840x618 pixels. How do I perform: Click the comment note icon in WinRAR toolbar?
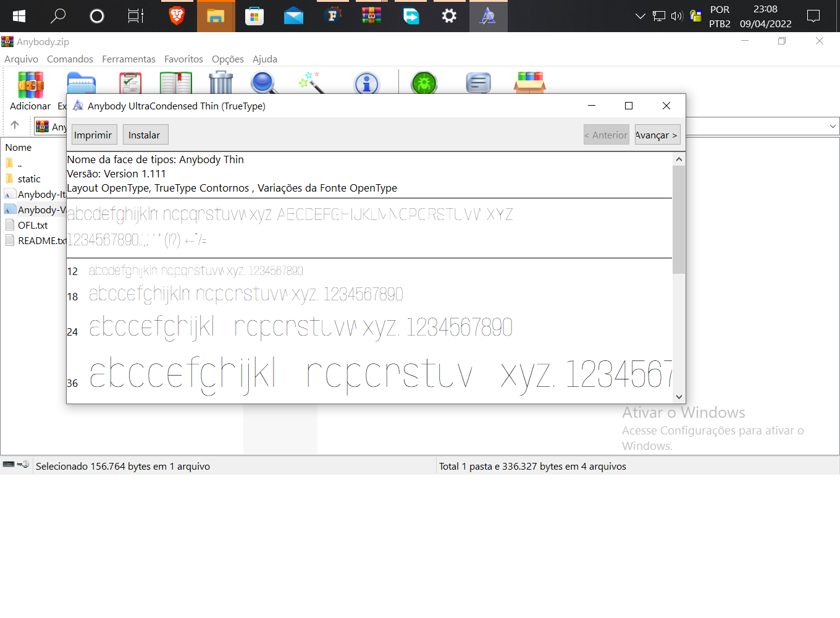(x=478, y=83)
